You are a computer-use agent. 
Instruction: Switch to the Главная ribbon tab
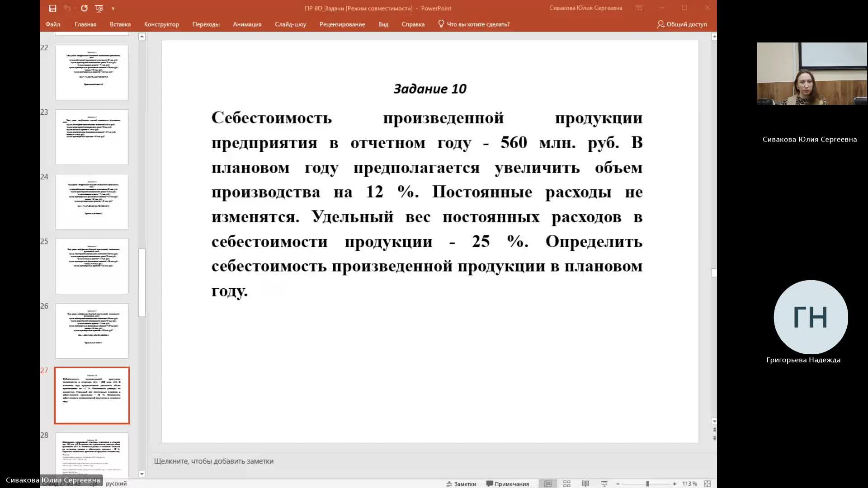(85, 24)
